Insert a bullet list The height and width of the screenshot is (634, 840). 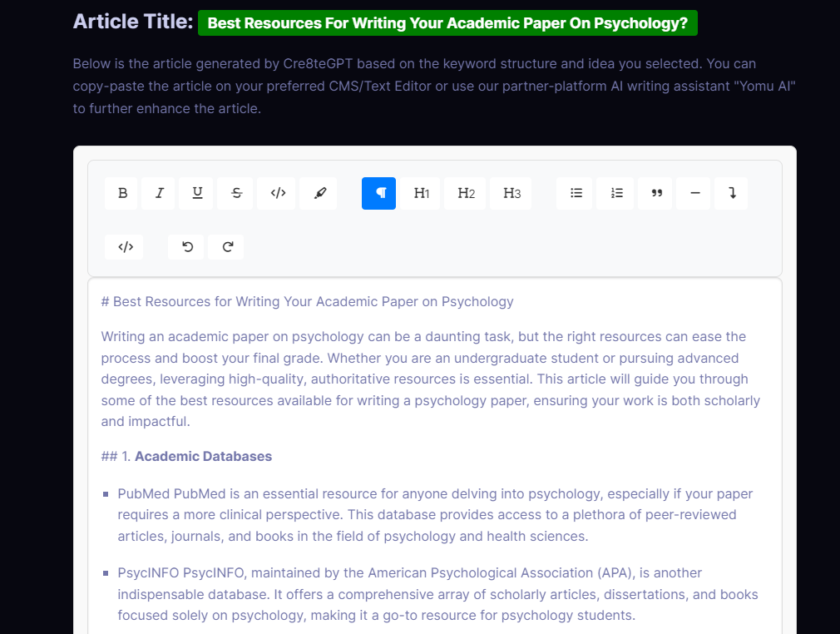[x=574, y=192]
